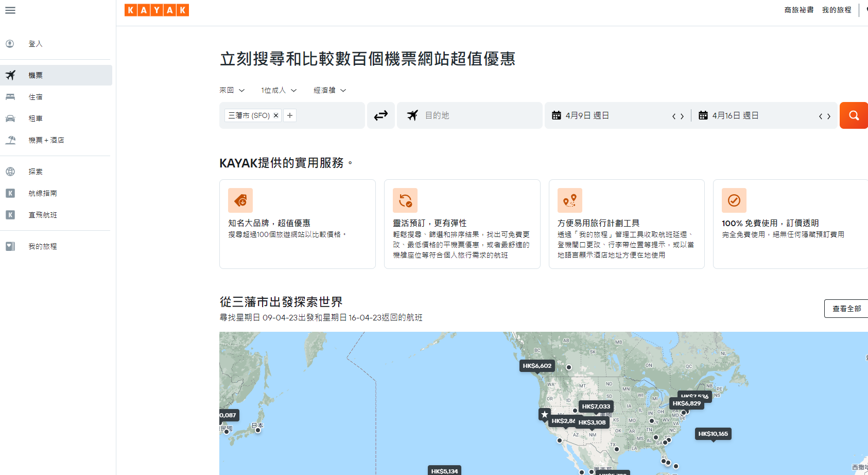Go to 機票 + 酒店 section

pyautogui.click(x=46, y=140)
